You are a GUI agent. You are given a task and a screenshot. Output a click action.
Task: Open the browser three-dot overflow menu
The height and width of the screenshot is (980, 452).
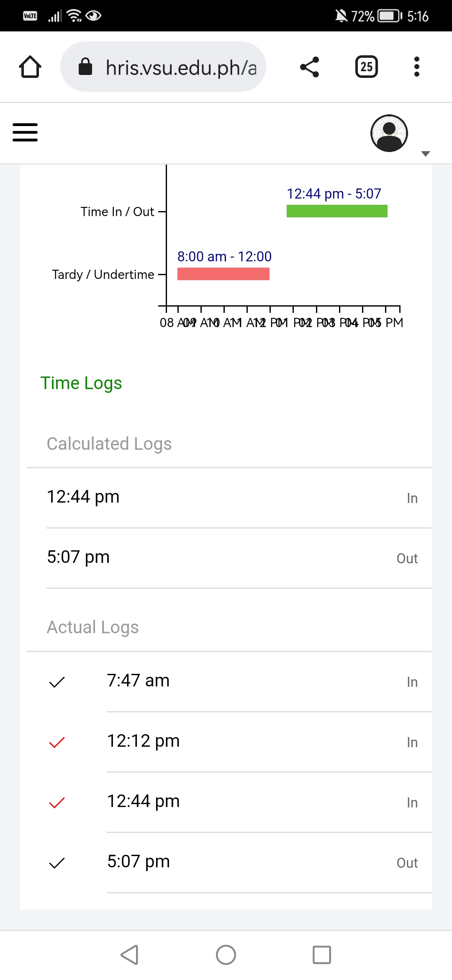[416, 67]
